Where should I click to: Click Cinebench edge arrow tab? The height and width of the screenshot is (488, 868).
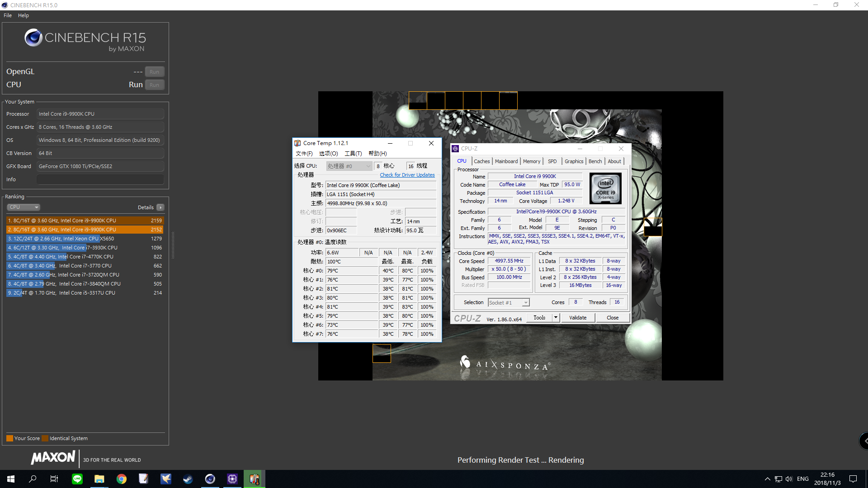point(864,441)
